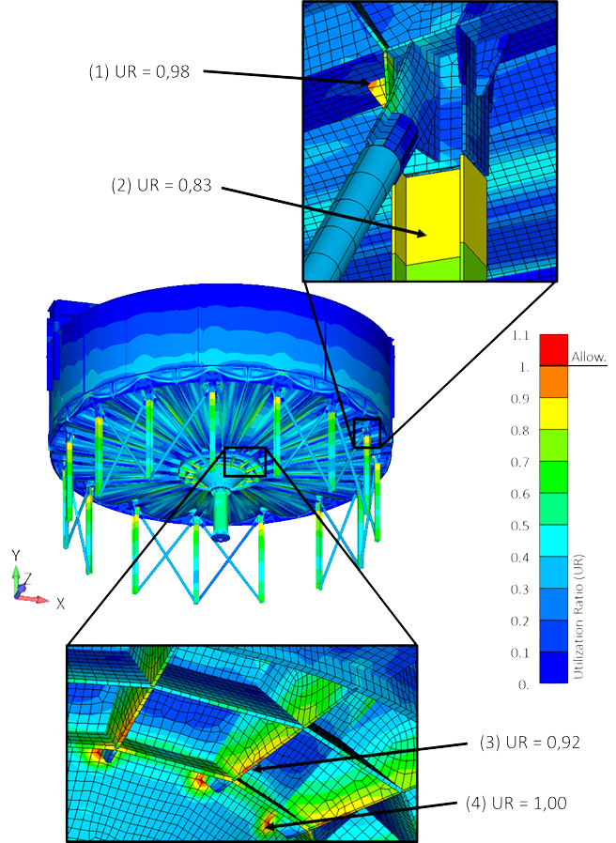The height and width of the screenshot is (843, 616).
Task: Click the cyan 0.4–0.5 legend band
Action: click(554, 541)
